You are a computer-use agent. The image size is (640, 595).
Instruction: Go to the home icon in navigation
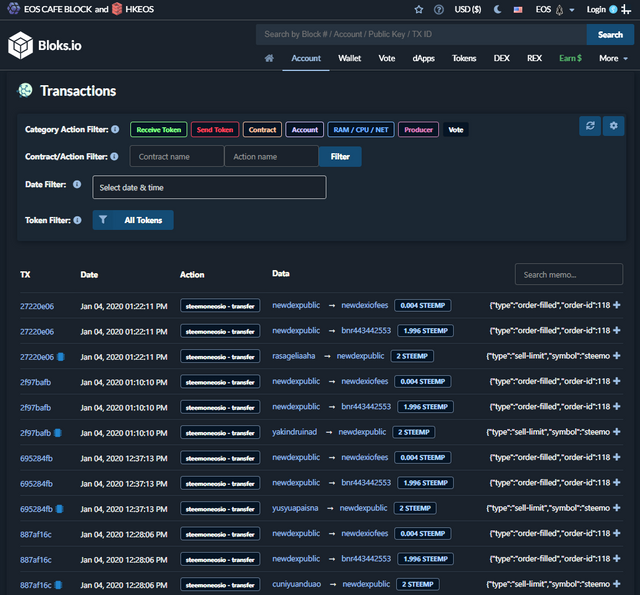coord(269,58)
